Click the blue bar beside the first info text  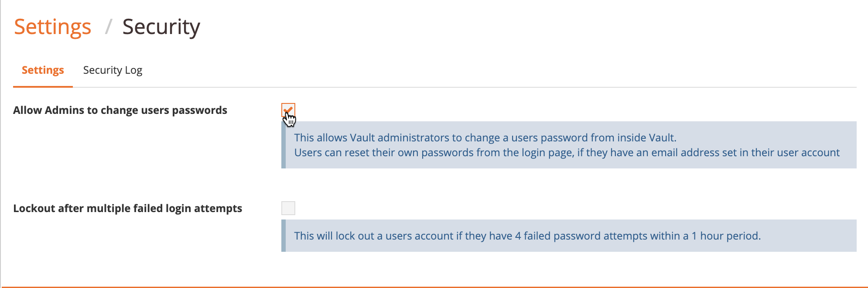click(284, 145)
